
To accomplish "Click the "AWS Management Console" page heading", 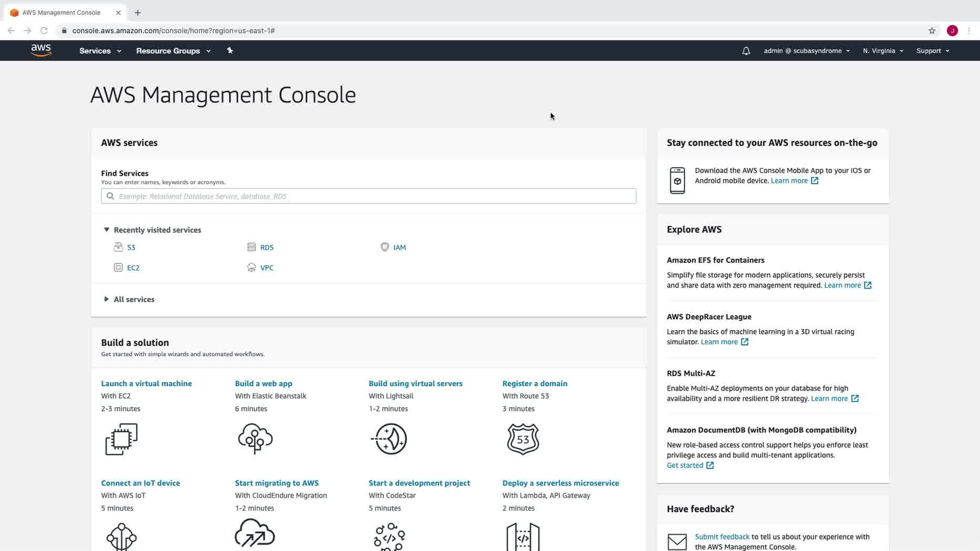I will tap(223, 95).
